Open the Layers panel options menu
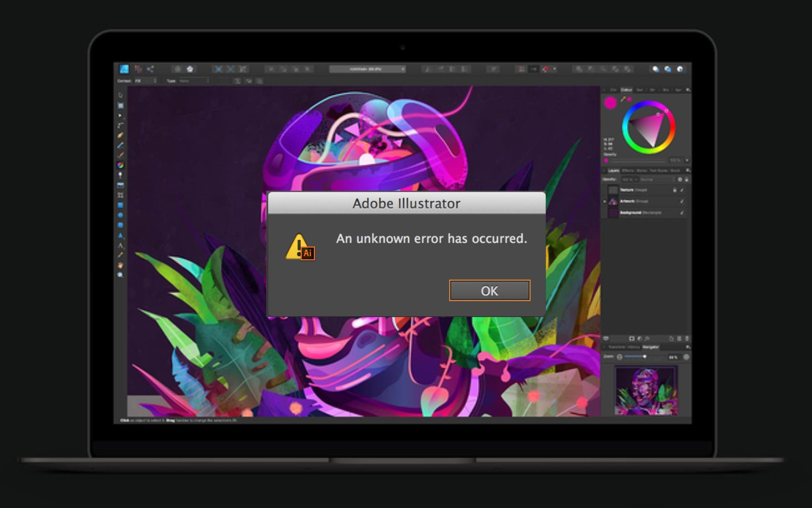The image size is (812, 508). [688, 171]
